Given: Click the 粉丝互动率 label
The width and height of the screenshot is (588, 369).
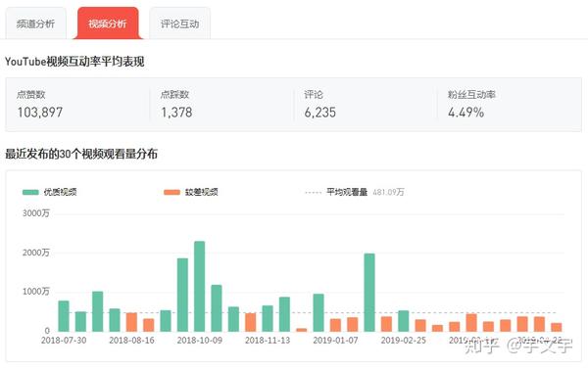Looking at the screenshot, I should click(471, 94).
